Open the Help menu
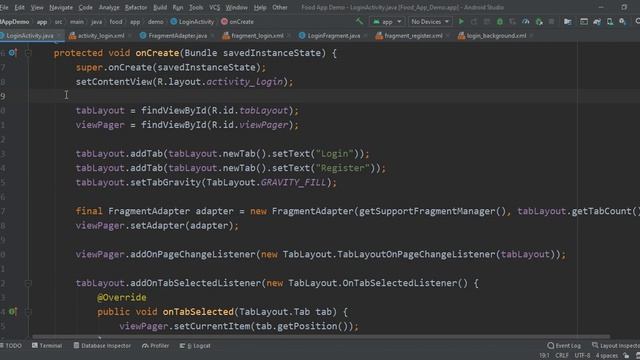 (260, 7)
